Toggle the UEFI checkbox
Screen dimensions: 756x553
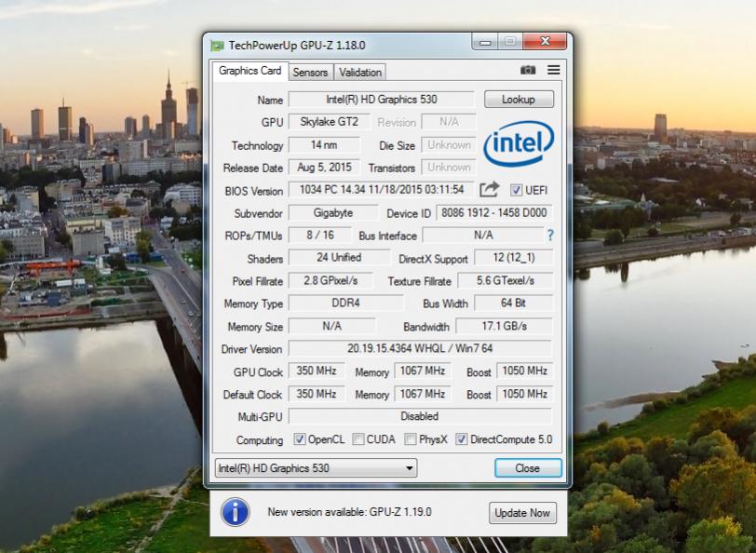[x=516, y=191]
